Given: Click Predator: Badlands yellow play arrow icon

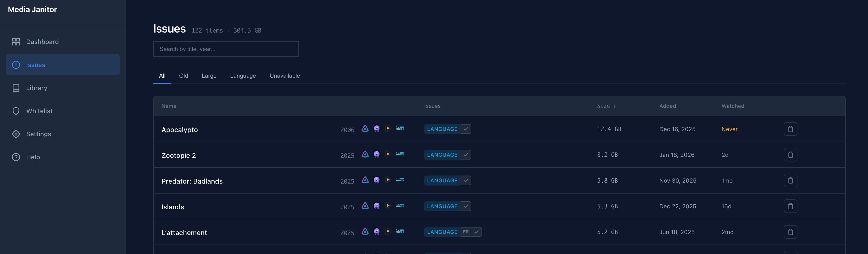Looking at the screenshot, I should pyautogui.click(x=388, y=180).
